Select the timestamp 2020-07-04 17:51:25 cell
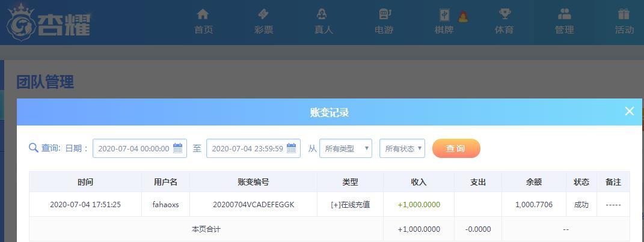644x242 pixels. (x=85, y=204)
